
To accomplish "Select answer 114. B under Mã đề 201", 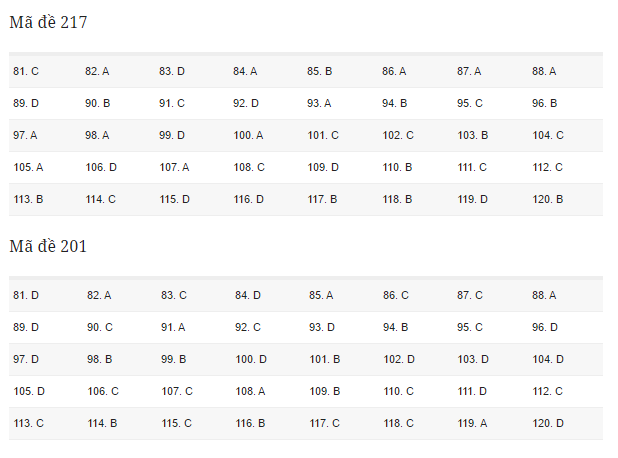I will pyautogui.click(x=102, y=424).
